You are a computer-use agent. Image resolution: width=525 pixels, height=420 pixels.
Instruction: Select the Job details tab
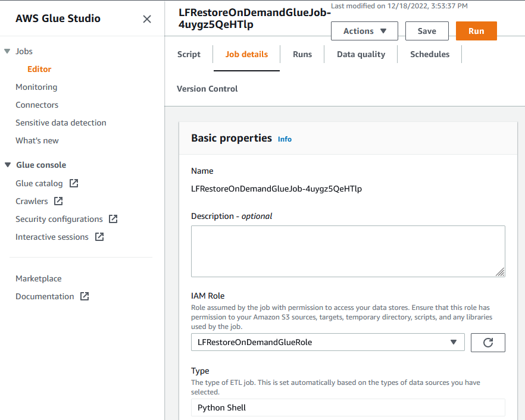(x=246, y=54)
